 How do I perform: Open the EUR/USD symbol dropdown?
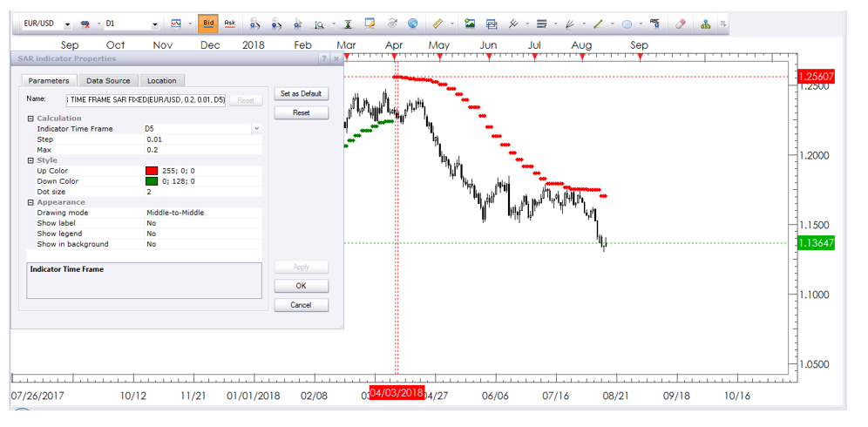67,24
